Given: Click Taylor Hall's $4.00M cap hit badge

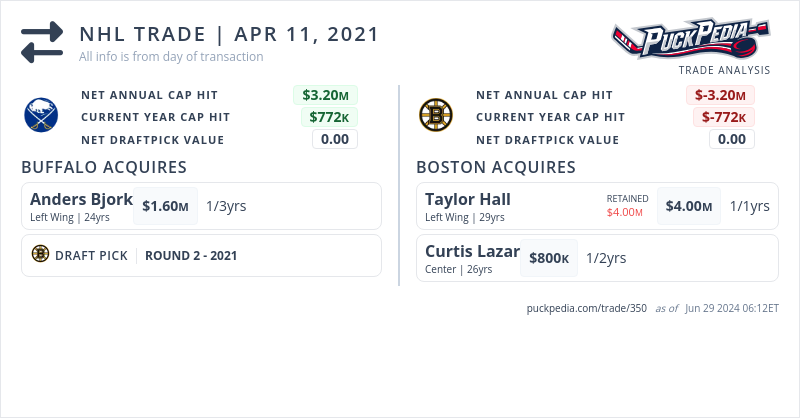Looking at the screenshot, I should click(689, 206).
